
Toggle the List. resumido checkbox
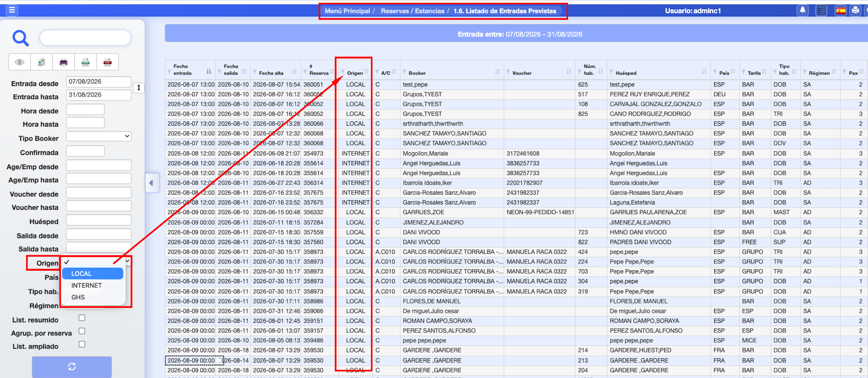(82, 318)
